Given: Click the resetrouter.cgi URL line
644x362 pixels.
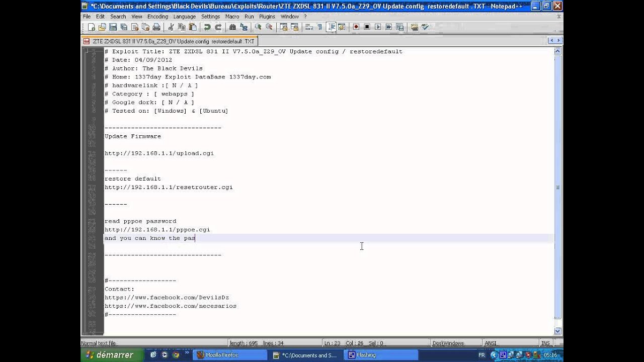Looking at the screenshot, I should pos(169,187).
